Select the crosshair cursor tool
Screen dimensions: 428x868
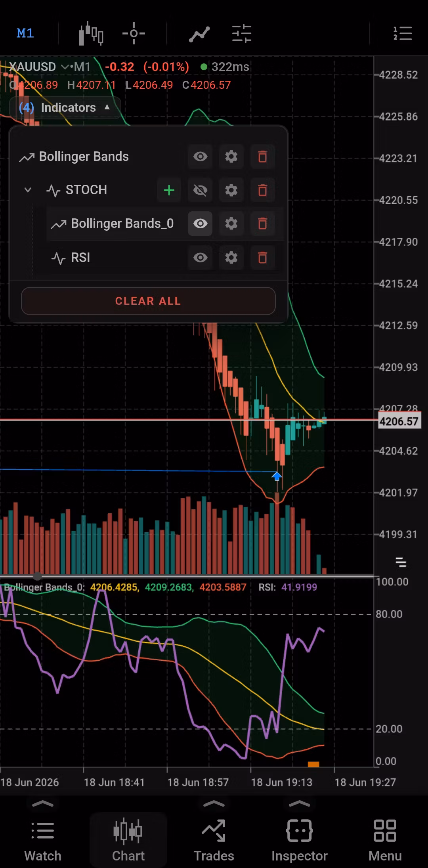134,34
